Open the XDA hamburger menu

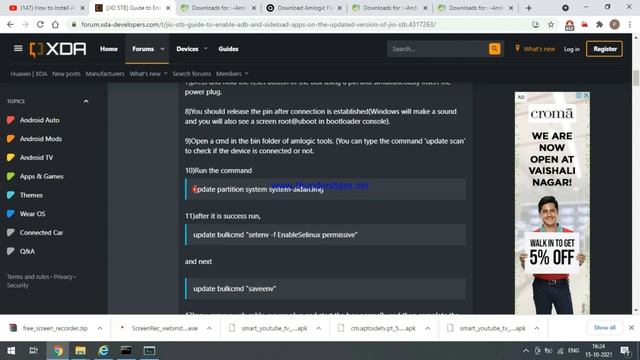[18, 49]
